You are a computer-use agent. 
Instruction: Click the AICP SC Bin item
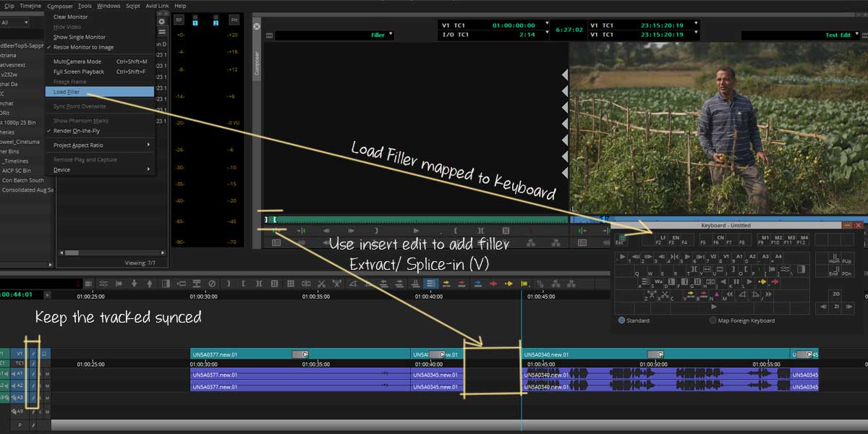(x=17, y=171)
